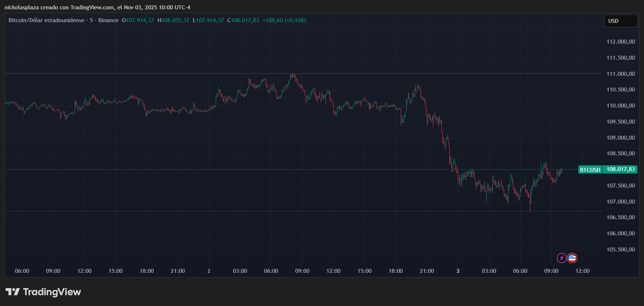Click the US flag economic event icon
Screen dimensions: 644x306
coord(572,258)
